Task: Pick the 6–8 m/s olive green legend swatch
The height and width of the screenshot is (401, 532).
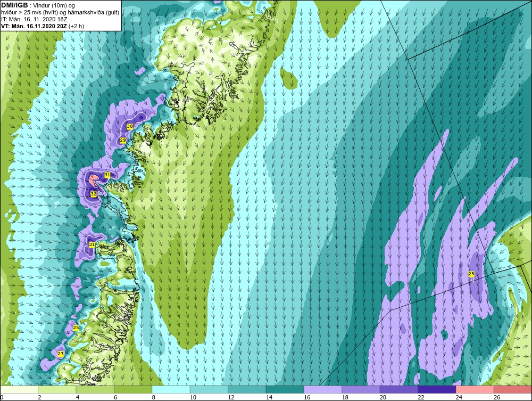Action: pyautogui.click(x=133, y=389)
